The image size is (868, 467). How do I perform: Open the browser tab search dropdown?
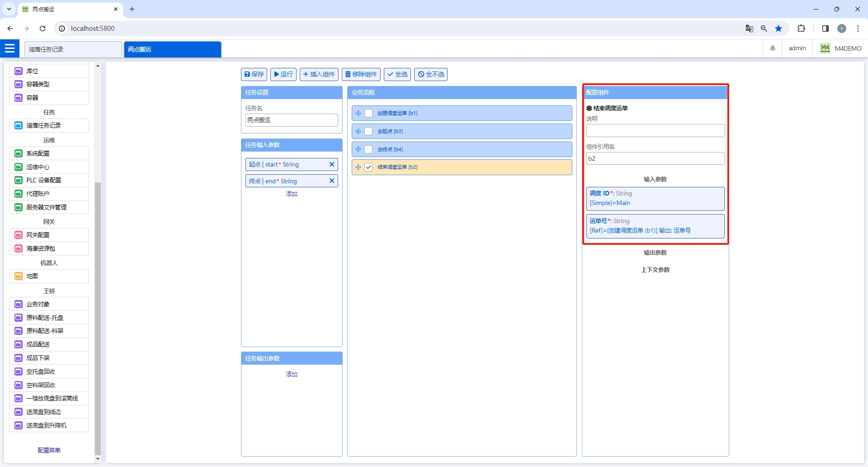[x=9, y=9]
